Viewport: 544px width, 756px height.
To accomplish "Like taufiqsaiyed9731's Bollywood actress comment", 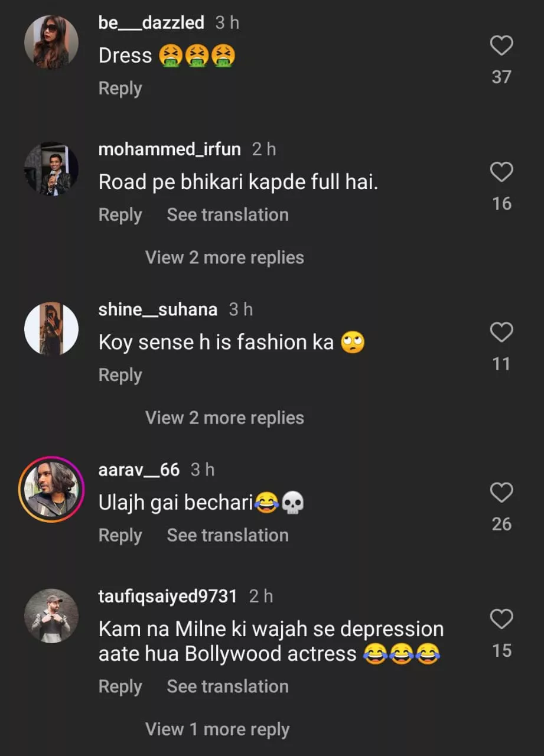I will (501, 620).
